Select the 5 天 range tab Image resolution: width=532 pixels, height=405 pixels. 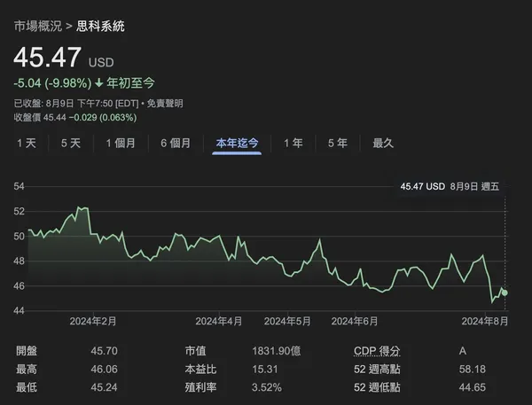click(x=71, y=144)
